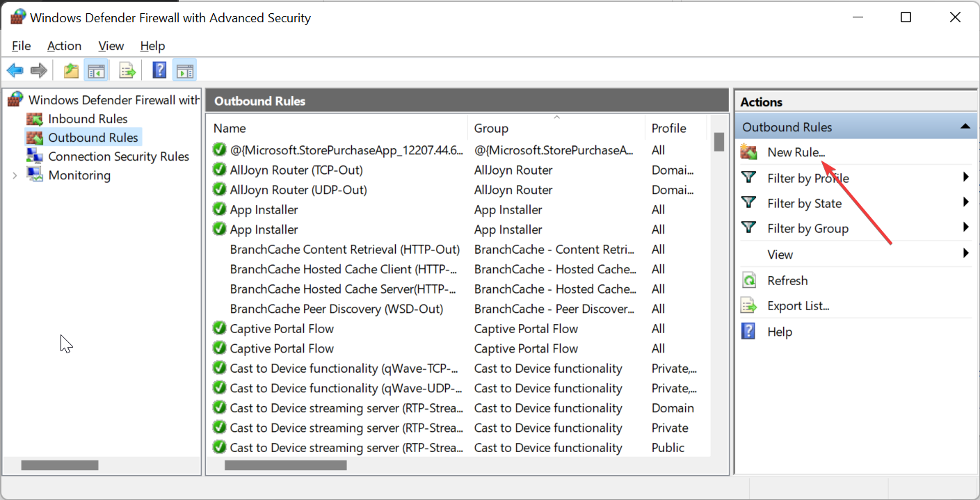The image size is (980, 500).
Task: Click New Rule... in the Actions pane
Action: pyautogui.click(x=796, y=152)
